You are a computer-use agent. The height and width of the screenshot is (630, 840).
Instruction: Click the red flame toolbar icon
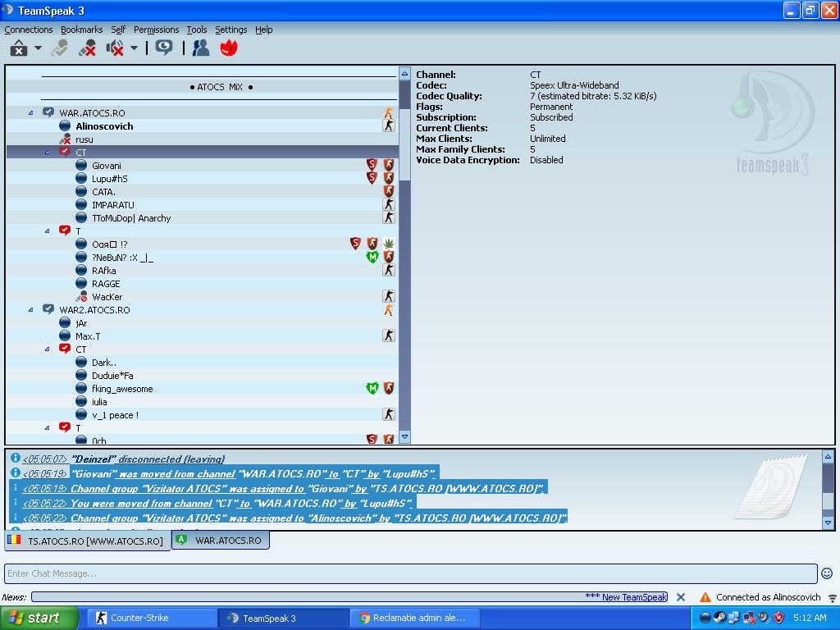(x=229, y=48)
